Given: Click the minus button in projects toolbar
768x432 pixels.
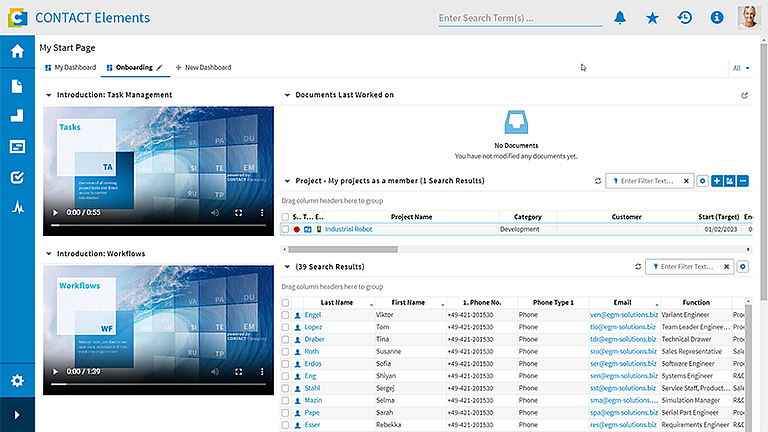Looking at the screenshot, I should point(743,181).
